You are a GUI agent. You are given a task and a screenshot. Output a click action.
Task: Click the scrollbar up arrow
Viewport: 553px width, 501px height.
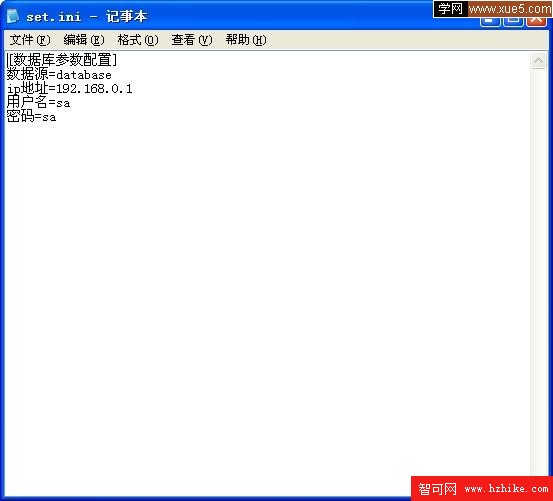pyautogui.click(x=538, y=61)
